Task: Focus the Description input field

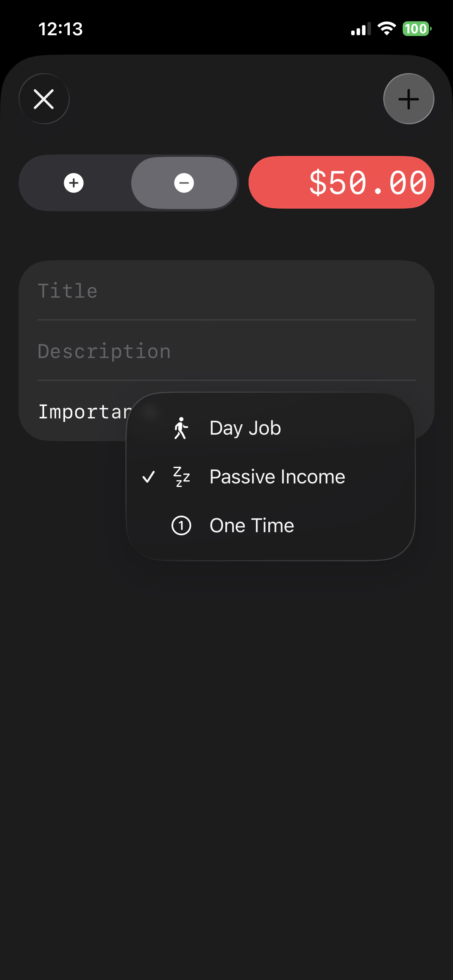Action: click(226, 351)
